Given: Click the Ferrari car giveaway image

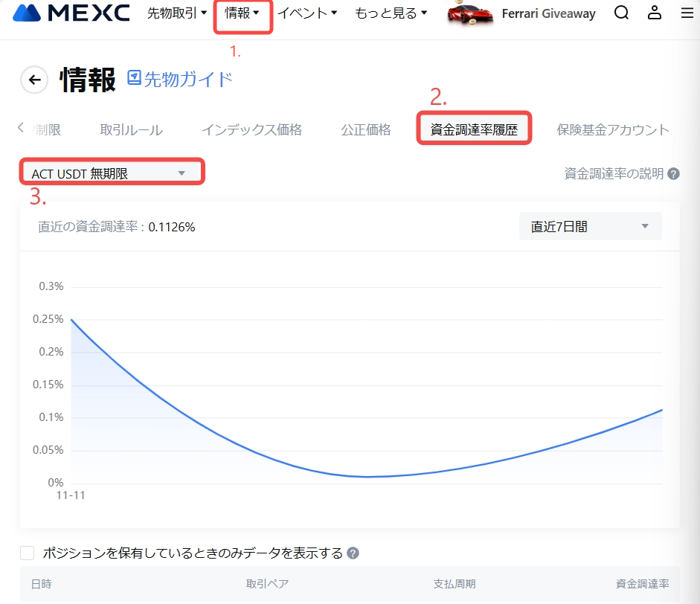Looking at the screenshot, I should point(470,13).
